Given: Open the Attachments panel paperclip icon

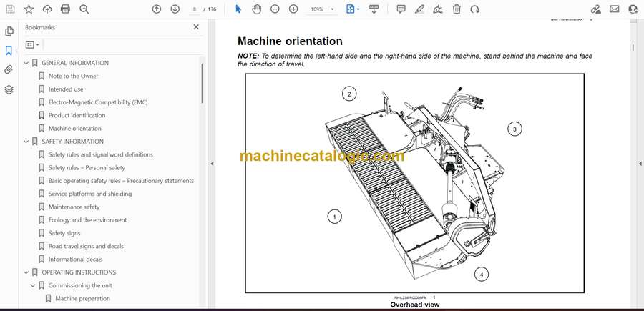Looking at the screenshot, I should tap(9, 70).
